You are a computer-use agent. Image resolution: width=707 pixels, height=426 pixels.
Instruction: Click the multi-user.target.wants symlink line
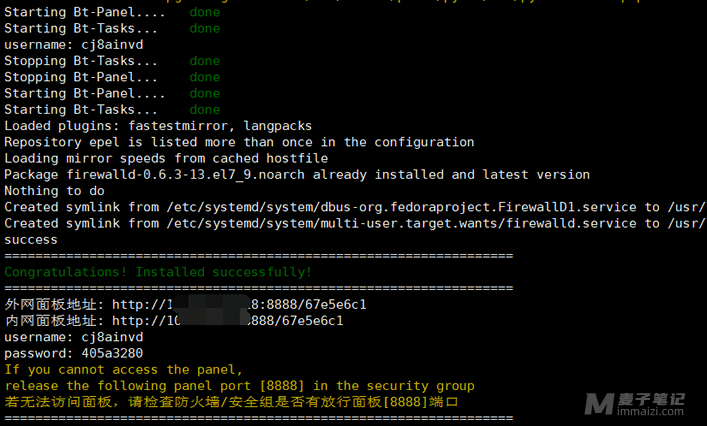(354, 224)
